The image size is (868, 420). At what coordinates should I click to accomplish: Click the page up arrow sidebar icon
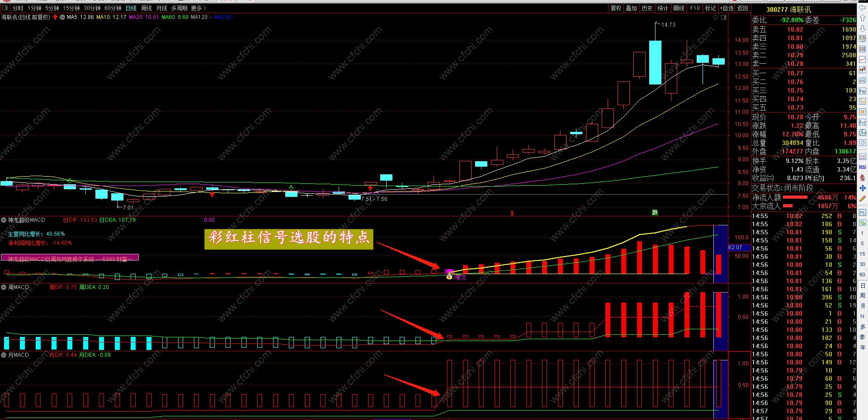863,18
